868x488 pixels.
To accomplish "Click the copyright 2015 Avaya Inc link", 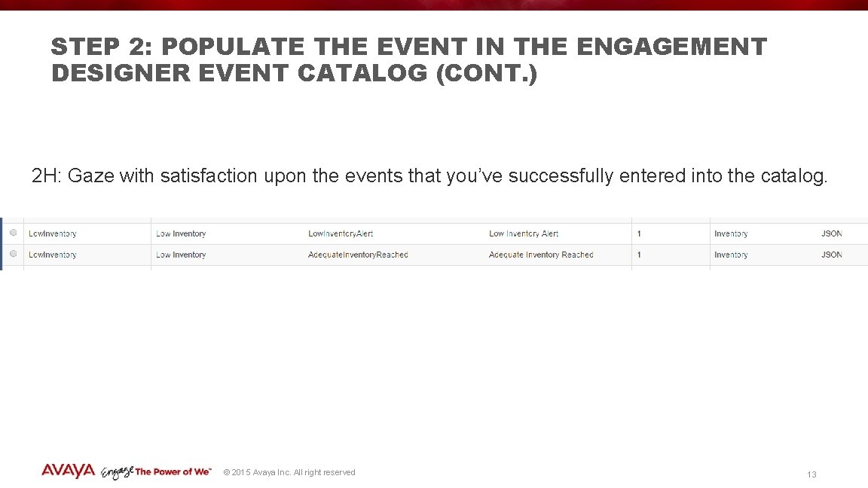I will pos(289,471).
